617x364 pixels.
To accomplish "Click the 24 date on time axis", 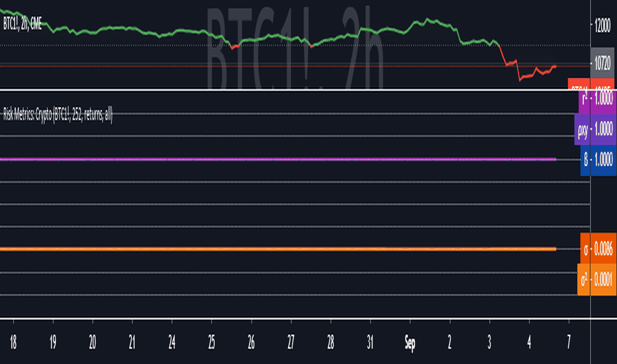I will point(171,343).
